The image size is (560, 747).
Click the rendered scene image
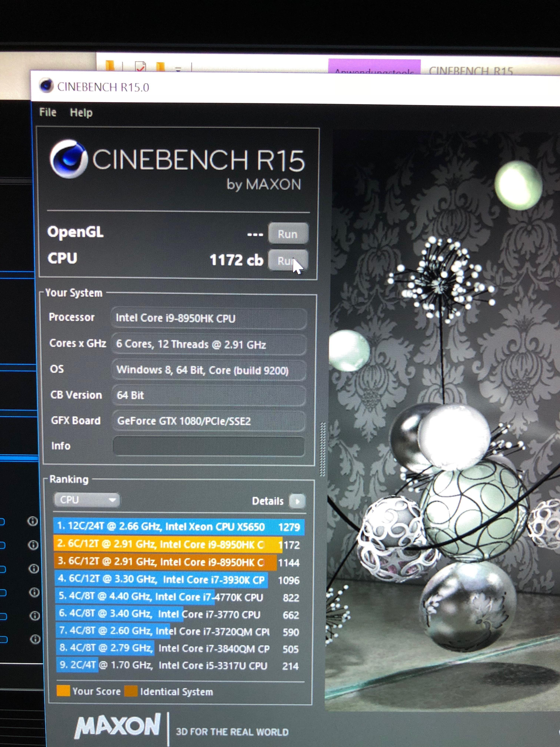click(442, 419)
